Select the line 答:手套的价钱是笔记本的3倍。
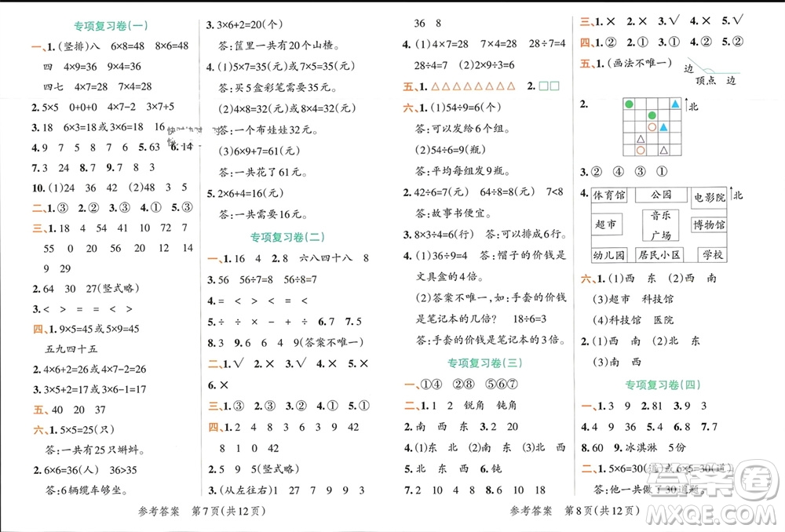785x532 pixels. click(x=491, y=340)
